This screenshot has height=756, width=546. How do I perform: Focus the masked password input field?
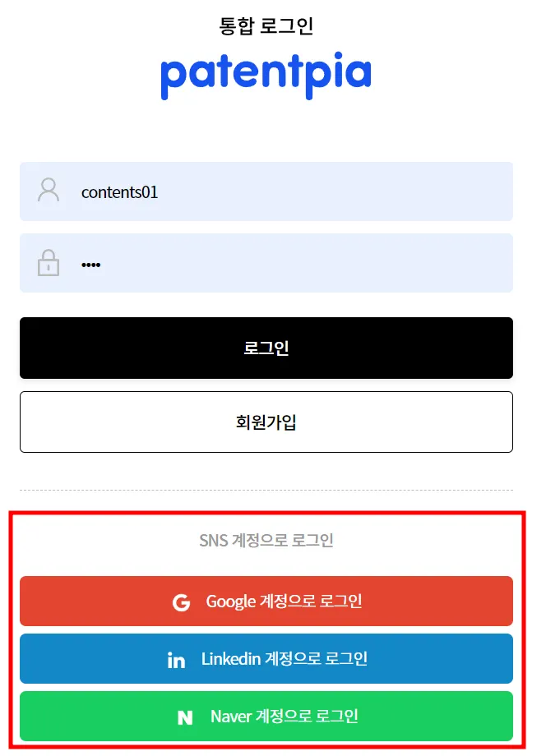coord(266,263)
